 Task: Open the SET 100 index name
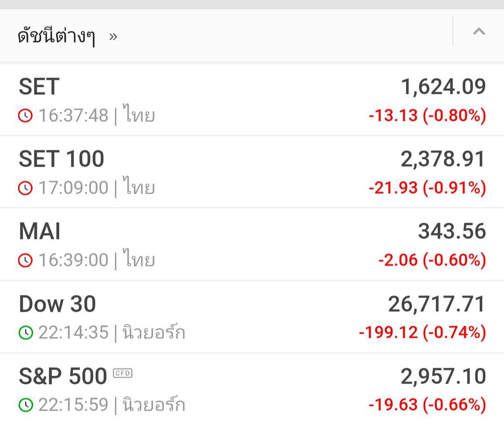[x=61, y=159]
